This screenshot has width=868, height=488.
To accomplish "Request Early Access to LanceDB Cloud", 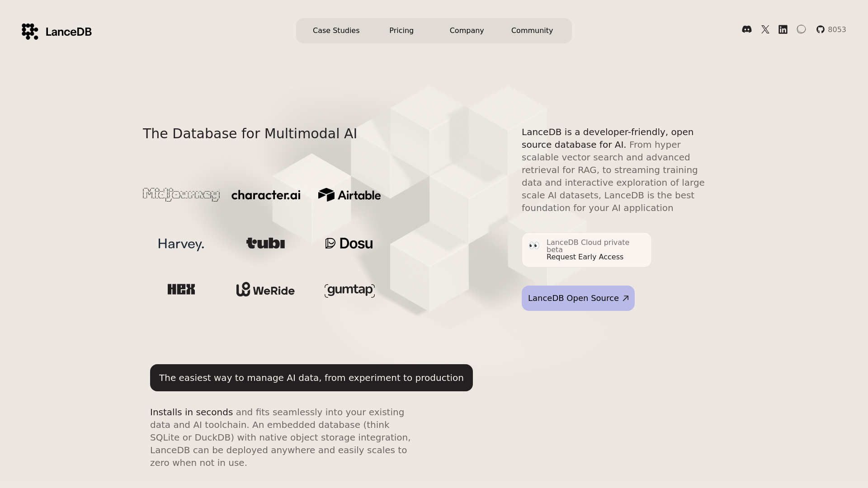I will tap(585, 257).
